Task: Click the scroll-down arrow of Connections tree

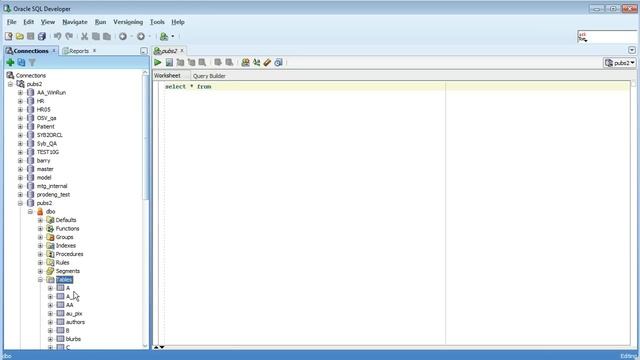Action: pyautogui.click(x=145, y=346)
